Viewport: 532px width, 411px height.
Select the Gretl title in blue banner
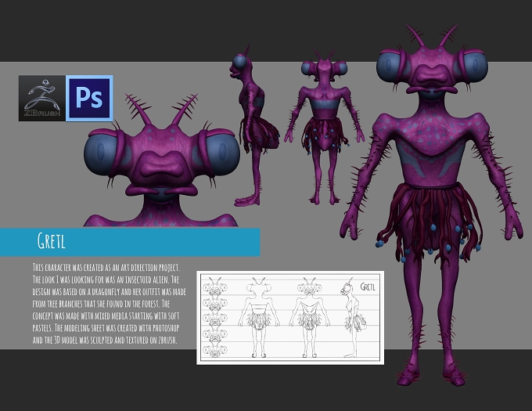click(51, 241)
